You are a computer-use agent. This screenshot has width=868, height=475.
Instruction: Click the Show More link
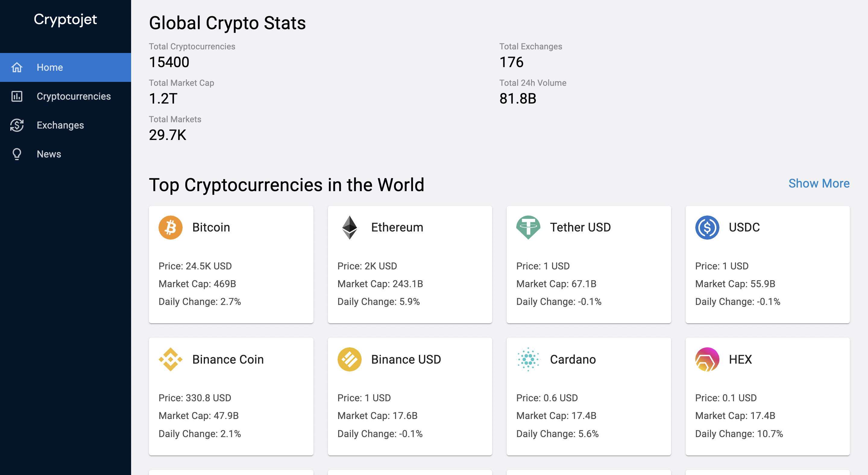(x=819, y=184)
